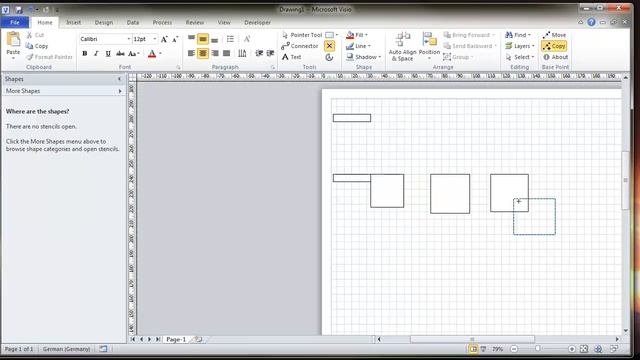
Task: Click the Help question mark icon
Action: 591,22
